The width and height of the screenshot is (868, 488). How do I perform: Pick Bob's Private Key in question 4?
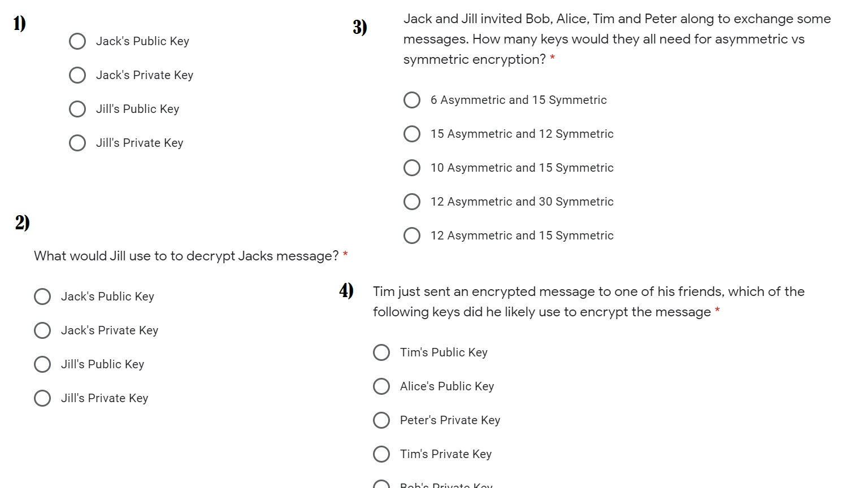381,485
